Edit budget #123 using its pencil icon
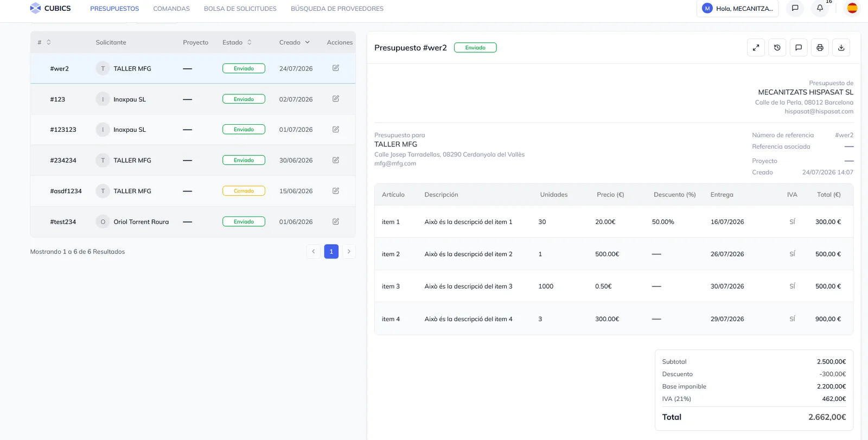Screen dimensions: 868x440 [x=336, y=99]
